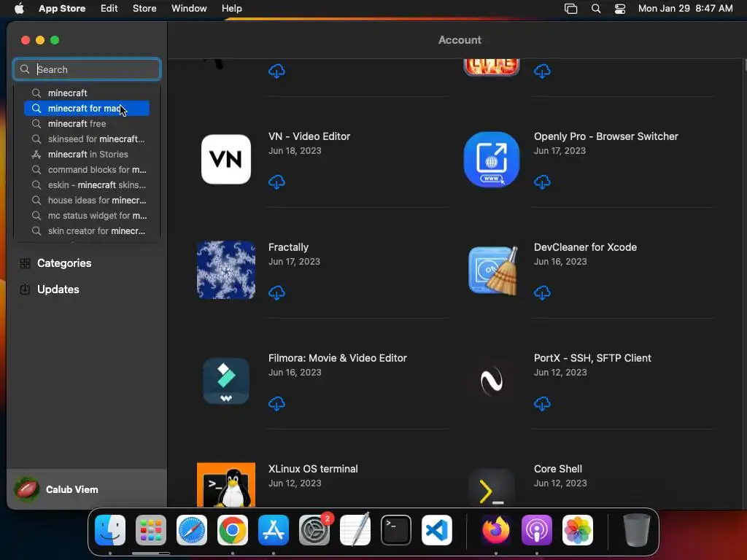Launch Safari from the Dock
Image resolution: width=747 pixels, height=560 pixels.
192,530
